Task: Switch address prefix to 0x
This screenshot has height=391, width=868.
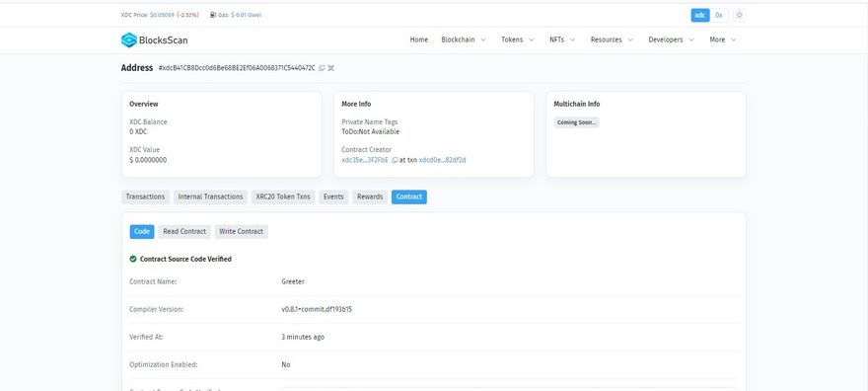Action: pos(718,16)
